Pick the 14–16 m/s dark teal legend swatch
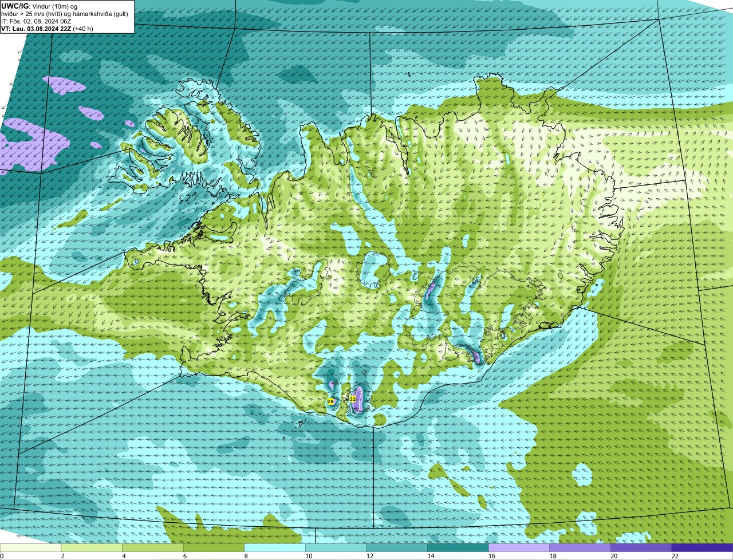This screenshot has height=560, width=733. pyautogui.click(x=458, y=547)
